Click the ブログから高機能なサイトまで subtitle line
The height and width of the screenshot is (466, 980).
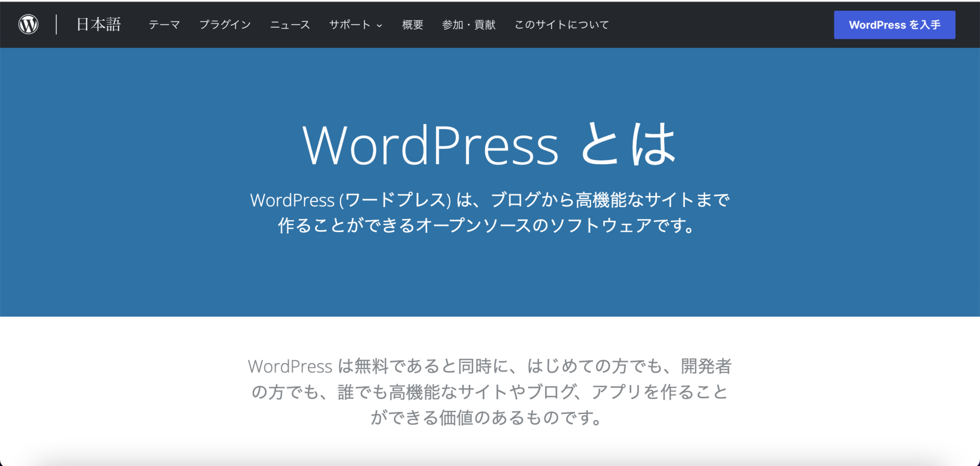point(489,200)
